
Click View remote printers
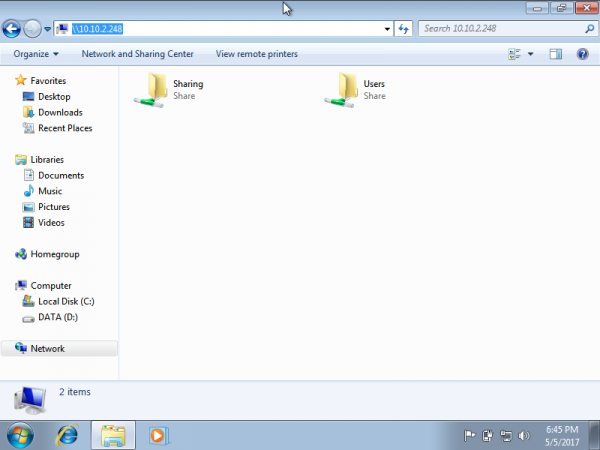pyautogui.click(x=257, y=54)
